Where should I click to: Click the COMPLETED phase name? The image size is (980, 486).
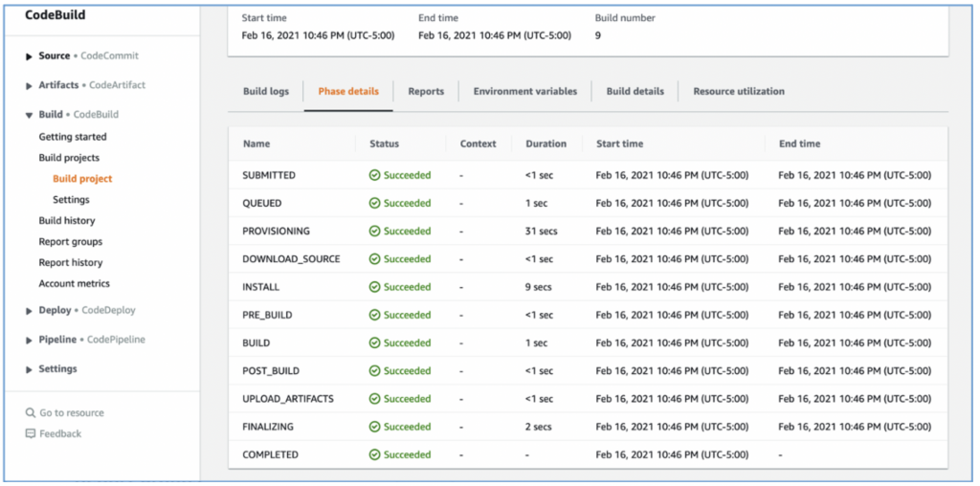click(x=271, y=454)
